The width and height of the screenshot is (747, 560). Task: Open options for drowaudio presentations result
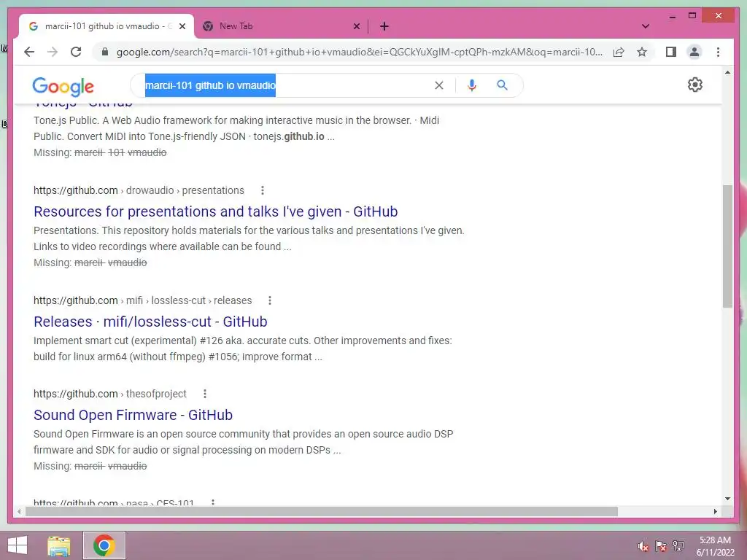[x=262, y=190]
